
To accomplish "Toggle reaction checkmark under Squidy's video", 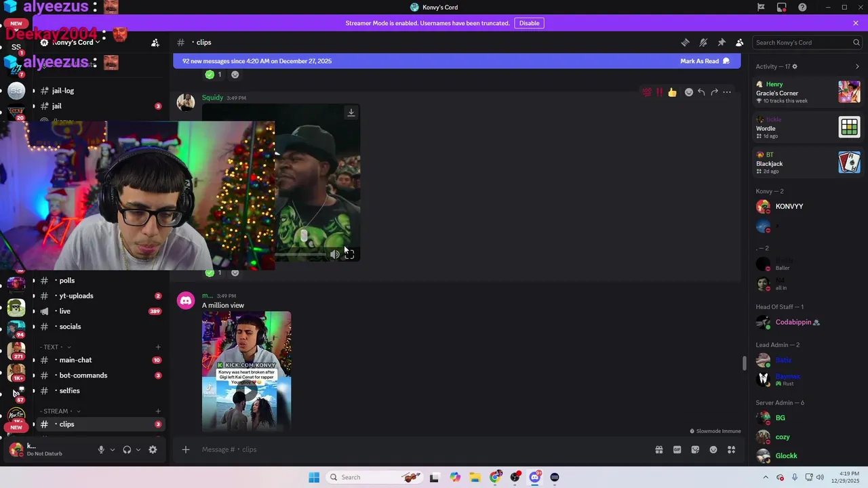I will pyautogui.click(x=214, y=272).
